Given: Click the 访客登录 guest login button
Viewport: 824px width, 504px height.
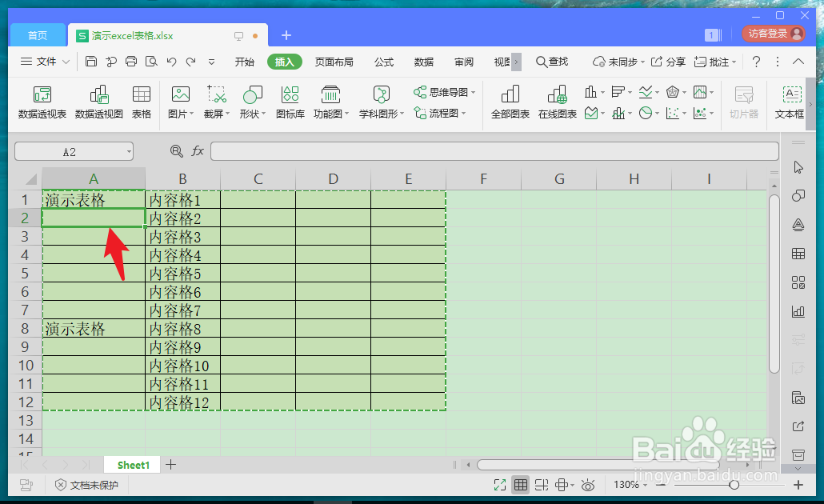Looking at the screenshot, I should [x=770, y=34].
